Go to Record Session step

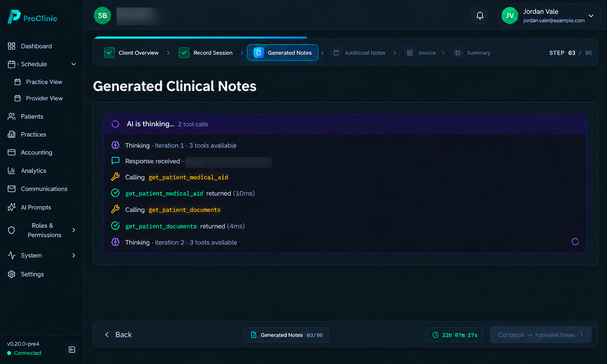pyautogui.click(x=206, y=53)
